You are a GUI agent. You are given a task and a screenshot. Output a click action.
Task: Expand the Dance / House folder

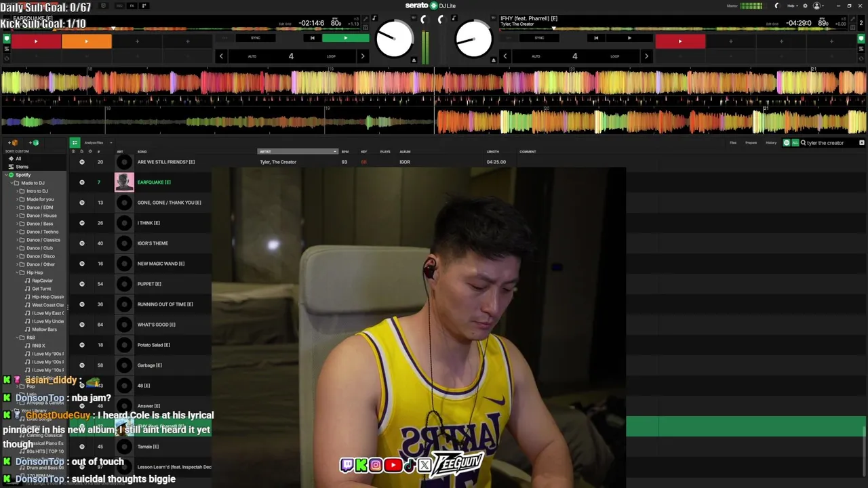[16, 216]
